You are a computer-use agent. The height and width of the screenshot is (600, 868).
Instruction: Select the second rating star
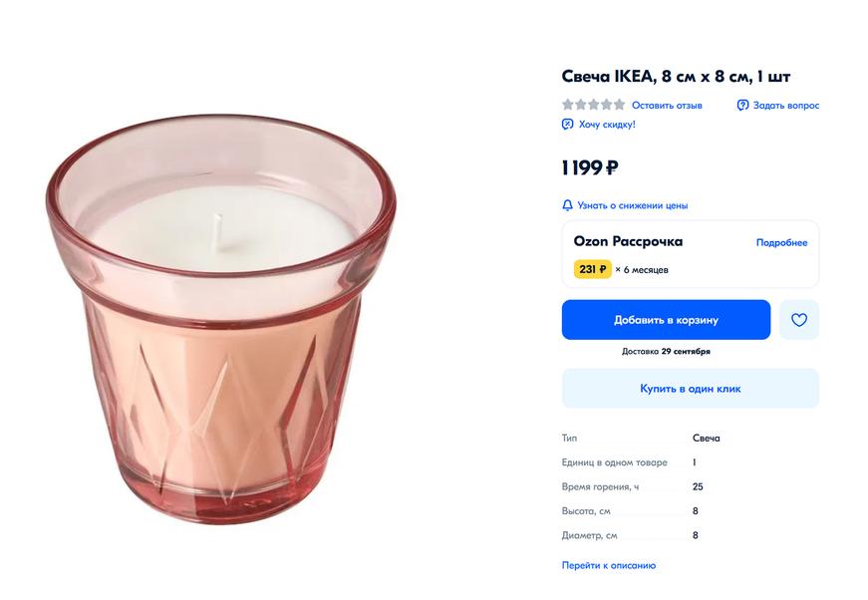[581, 105]
